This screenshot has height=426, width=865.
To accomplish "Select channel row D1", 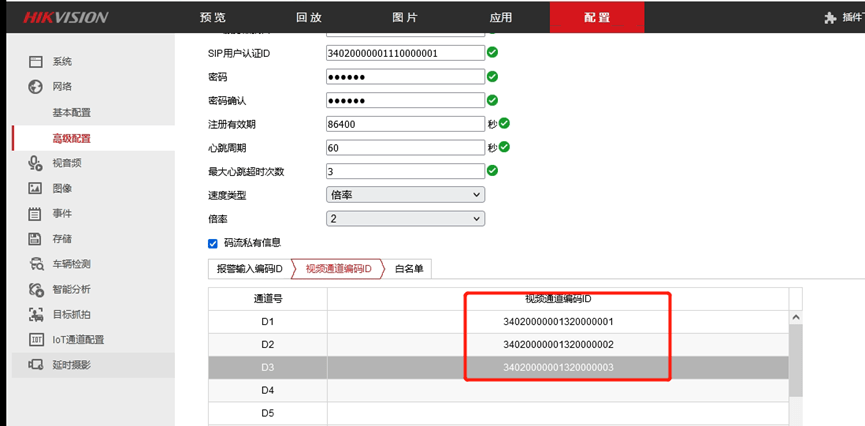I will point(499,322).
